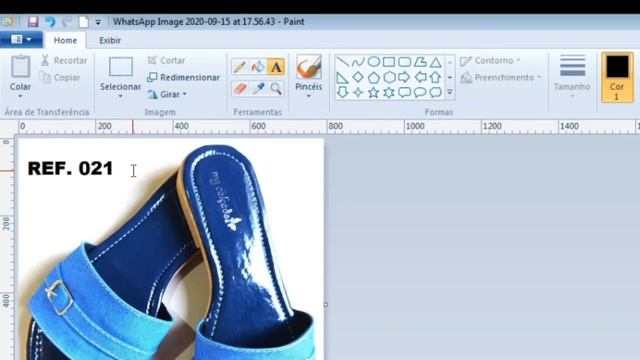Choose the Right arrow shape

[x=404, y=77]
